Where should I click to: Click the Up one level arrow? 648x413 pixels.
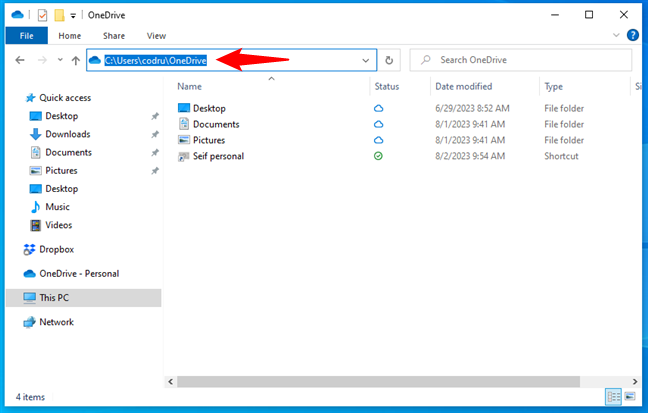75,60
